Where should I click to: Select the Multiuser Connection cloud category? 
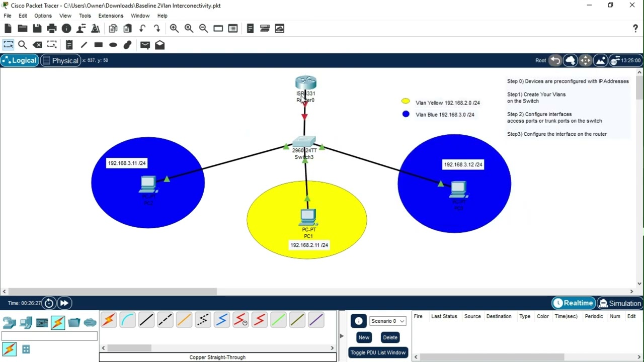coord(90,322)
